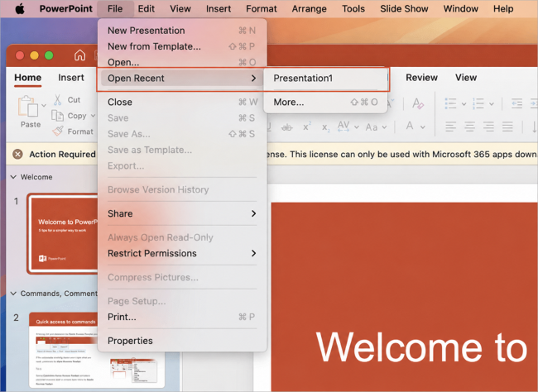Switch to the Review tab
This screenshot has height=392, width=538.
coord(421,78)
